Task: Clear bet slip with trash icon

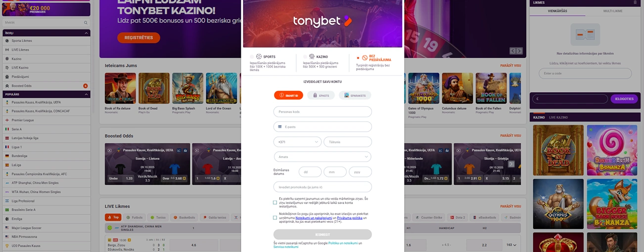Action: pyautogui.click(x=635, y=2)
